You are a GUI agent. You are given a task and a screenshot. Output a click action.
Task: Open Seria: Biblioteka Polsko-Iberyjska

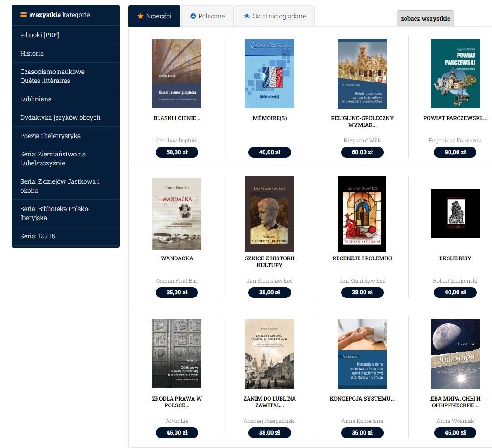[x=65, y=213]
